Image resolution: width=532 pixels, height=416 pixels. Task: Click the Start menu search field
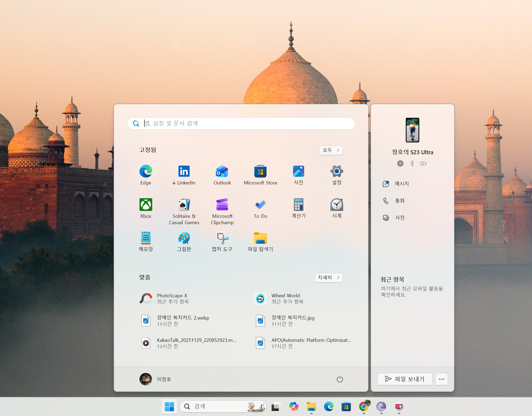241,123
